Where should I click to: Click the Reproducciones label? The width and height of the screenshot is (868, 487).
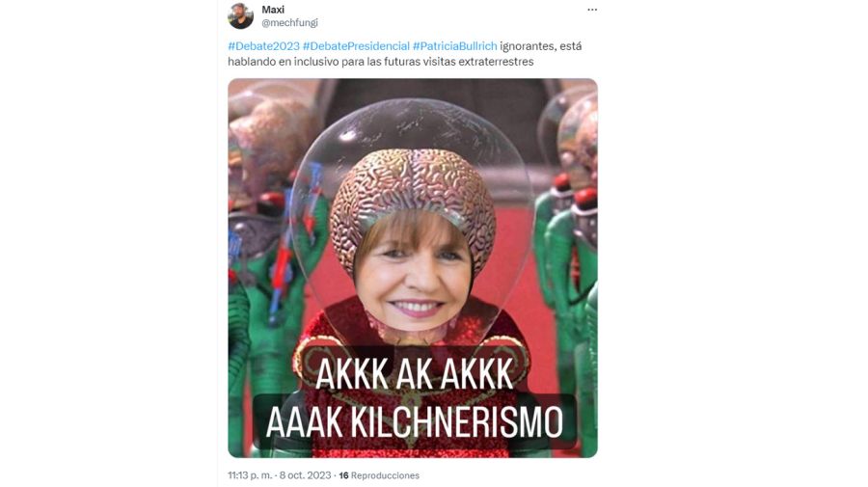coord(385,475)
